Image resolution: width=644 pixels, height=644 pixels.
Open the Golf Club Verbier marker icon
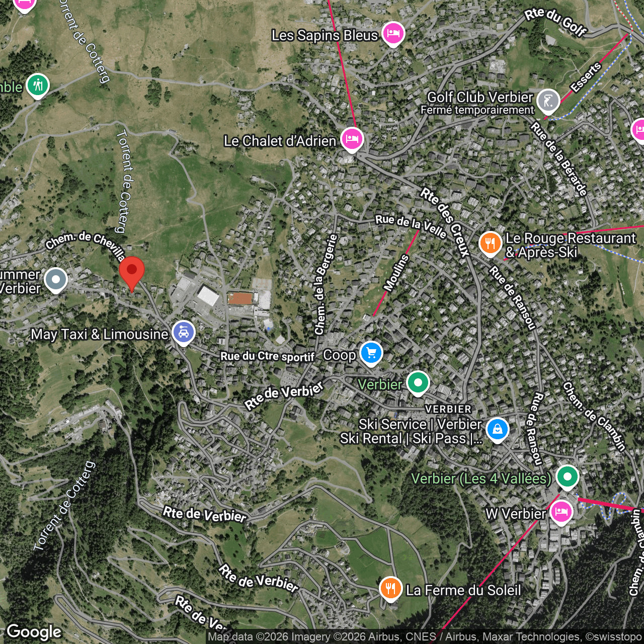548,101
